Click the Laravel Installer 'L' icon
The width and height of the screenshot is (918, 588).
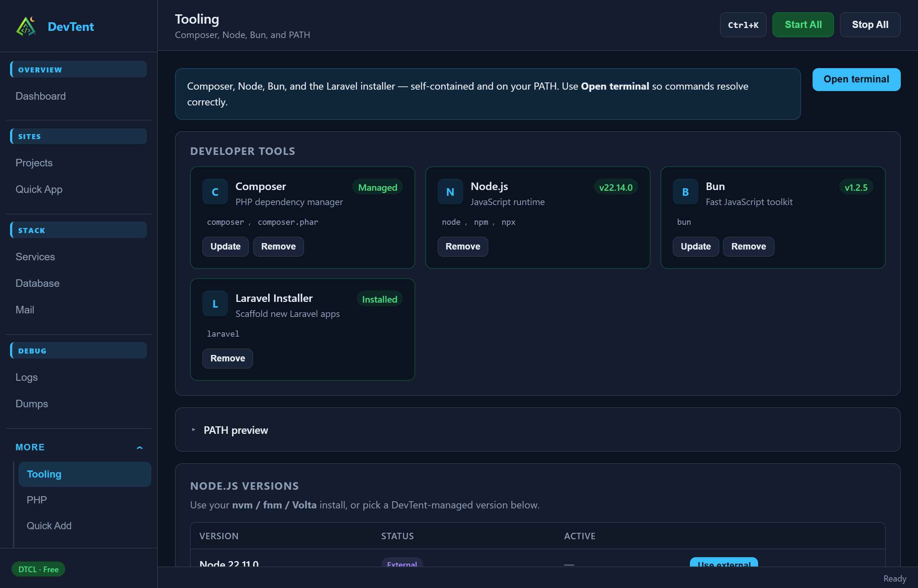[215, 304]
